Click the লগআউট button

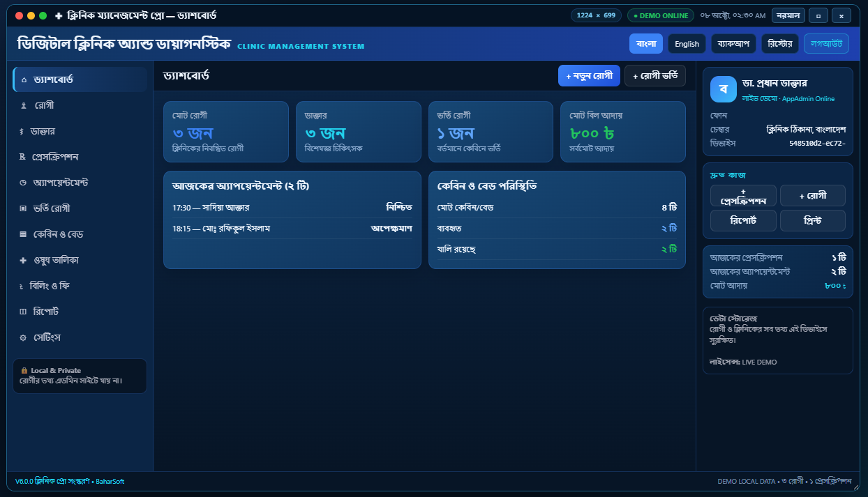click(x=826, y=43)
